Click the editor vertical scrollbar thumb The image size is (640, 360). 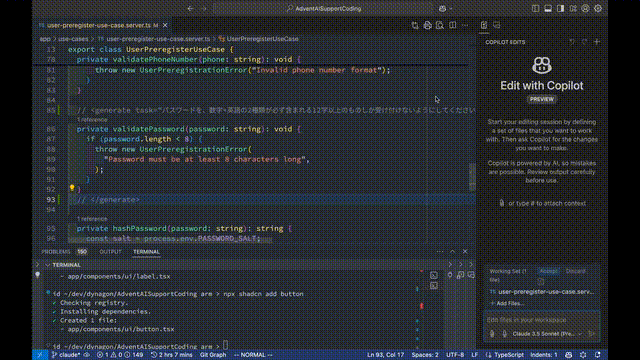point(472,177)
